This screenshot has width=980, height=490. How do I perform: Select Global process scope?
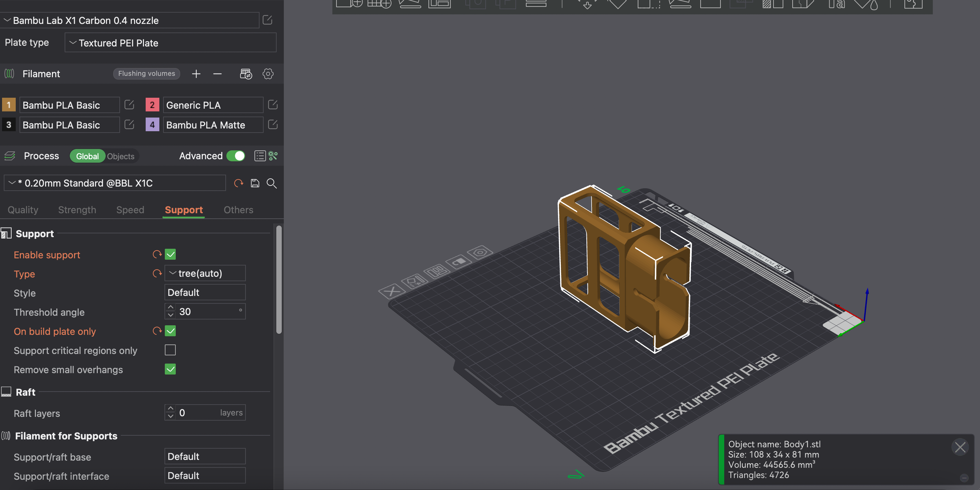tap(87, 156)
